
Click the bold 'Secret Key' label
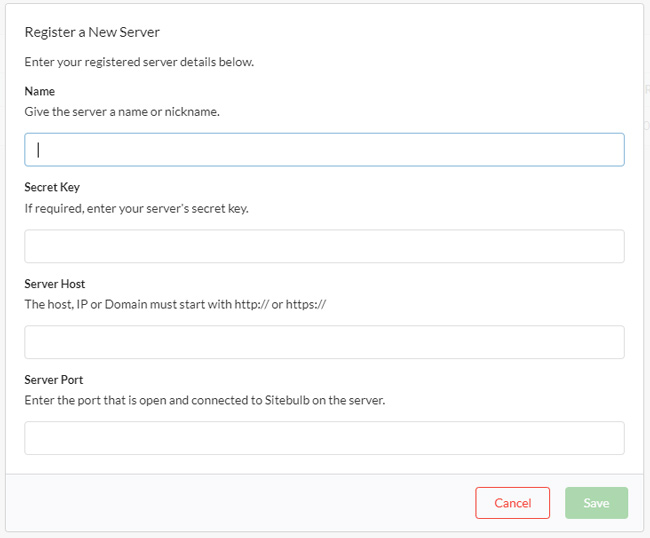pyautogui.click(x=52, y=187)
